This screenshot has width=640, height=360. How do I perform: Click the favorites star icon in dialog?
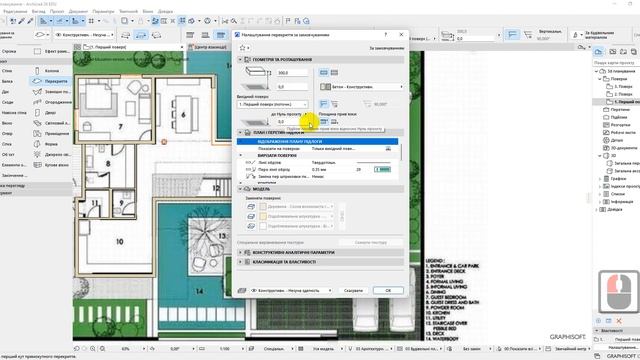(x=242, y=48)
